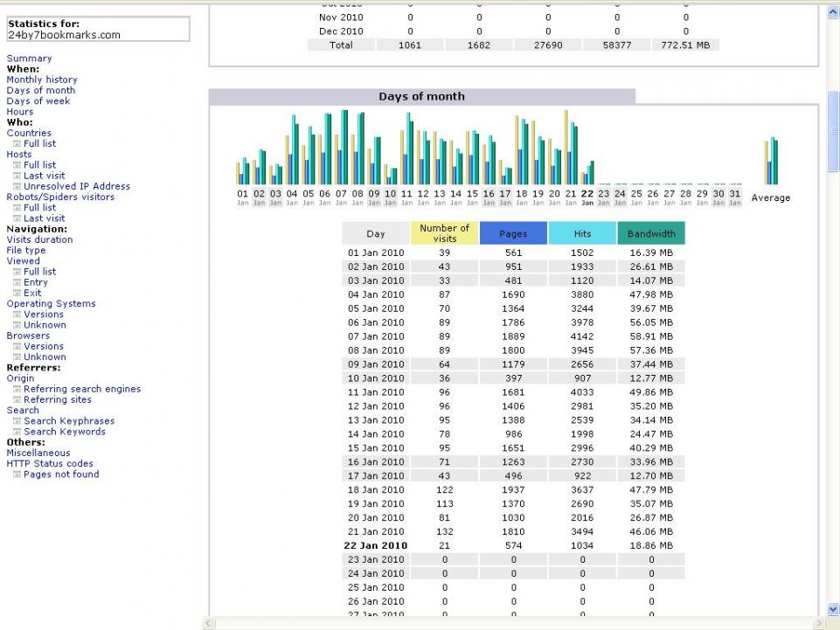Click the icon beside Referring sites
This screenshot has width=840, height=630.
click(x=17, y=400)
